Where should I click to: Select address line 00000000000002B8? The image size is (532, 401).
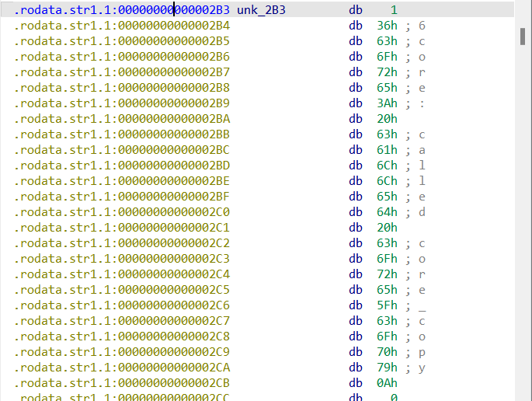click(x=122, y=88)
